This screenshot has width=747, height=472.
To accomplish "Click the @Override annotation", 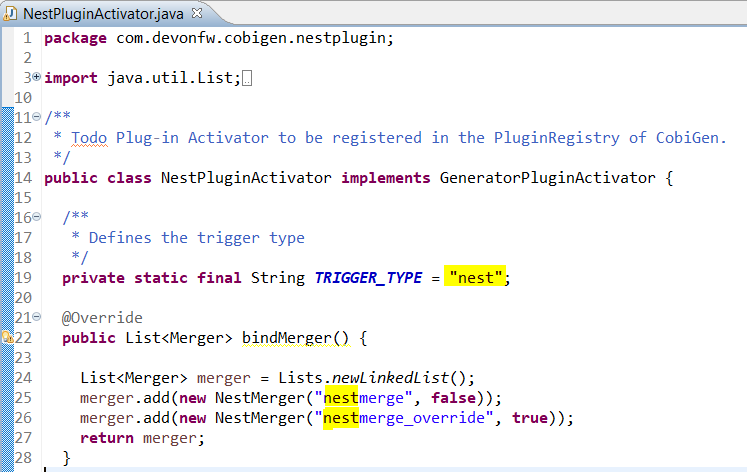I will pos(102,318).
